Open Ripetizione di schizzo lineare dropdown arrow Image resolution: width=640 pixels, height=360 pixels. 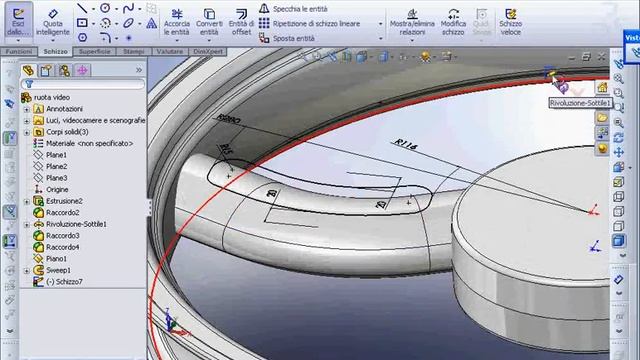[380, 24]
